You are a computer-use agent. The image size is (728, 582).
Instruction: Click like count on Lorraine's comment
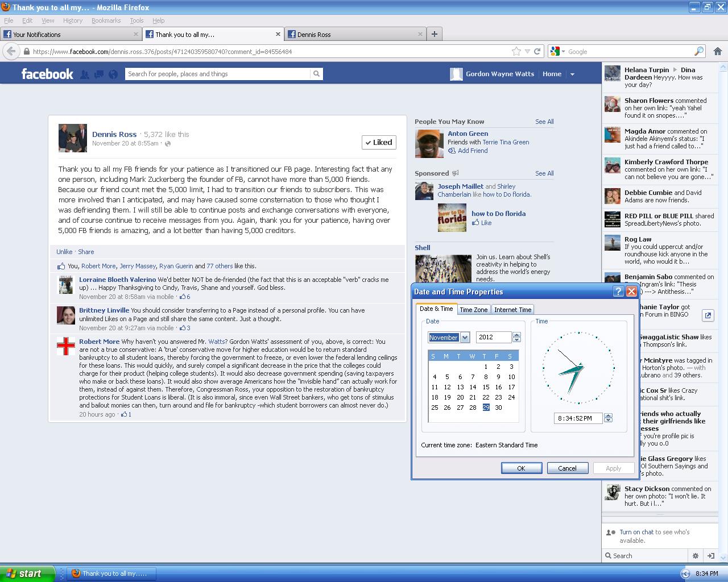[185, 297]
